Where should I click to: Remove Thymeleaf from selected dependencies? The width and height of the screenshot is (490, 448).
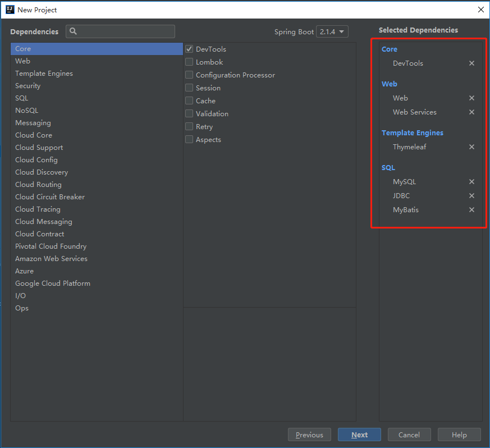tap(471, 147)
